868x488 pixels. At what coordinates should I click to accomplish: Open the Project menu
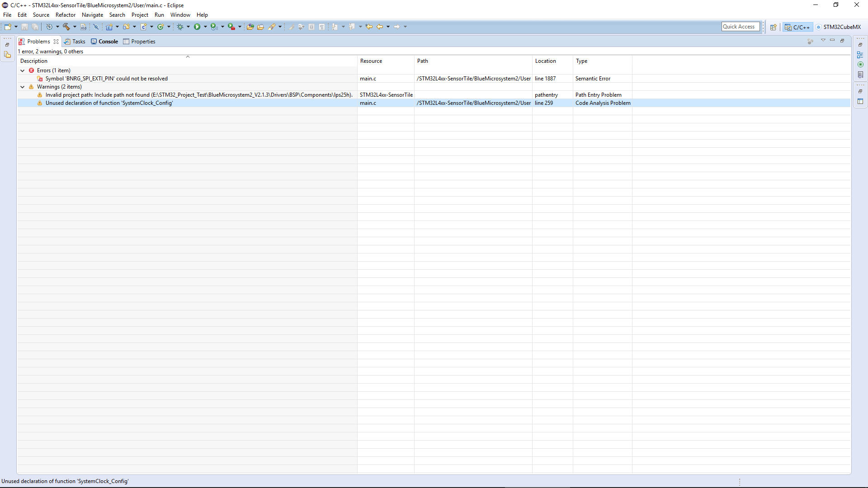pos(140,15)
